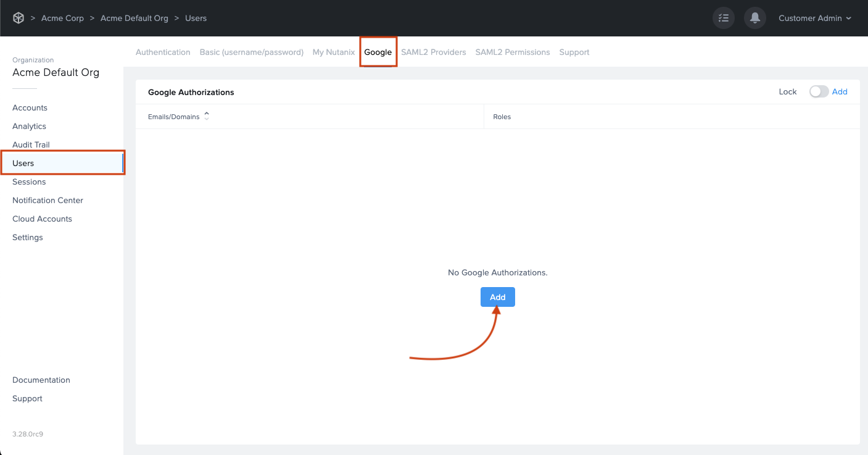Click the Roles column header

coord(502,117)
